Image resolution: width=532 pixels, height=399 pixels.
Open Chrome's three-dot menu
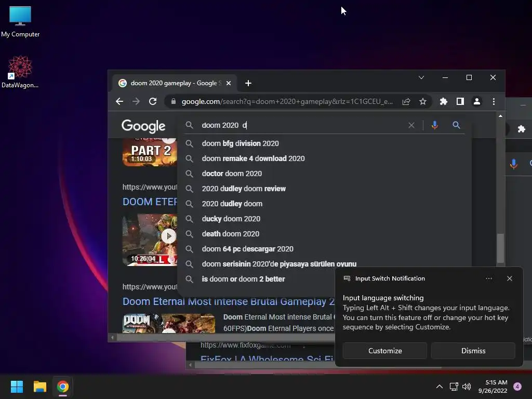tap(494, 101)
